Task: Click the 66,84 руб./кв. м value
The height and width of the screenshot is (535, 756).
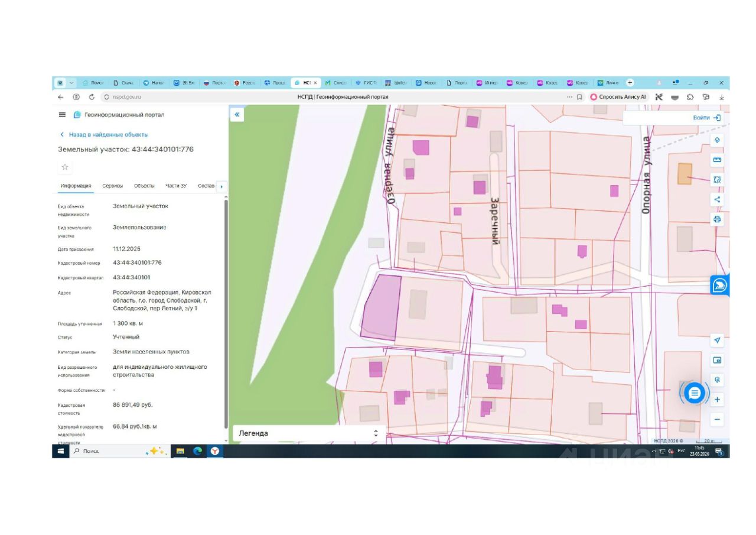Action: 135,426
